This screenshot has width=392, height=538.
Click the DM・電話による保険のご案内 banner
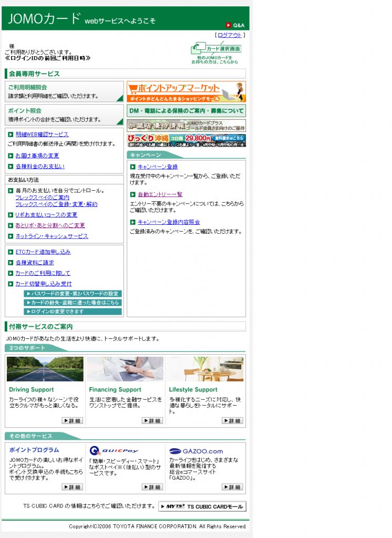click(186, 111)
